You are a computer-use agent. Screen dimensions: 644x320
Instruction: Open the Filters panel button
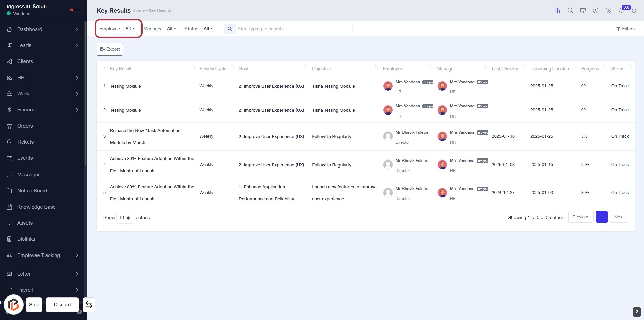pyautogui.click(x=625, y=29)
